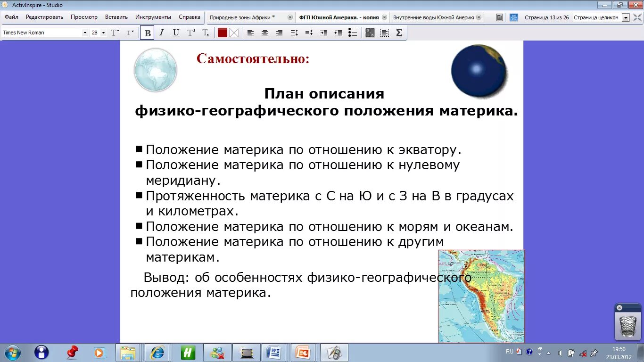Image resolution: width=644 pixels, height=362 pixels.
Task: Increase paragraph indent
Action: point(323,33)
